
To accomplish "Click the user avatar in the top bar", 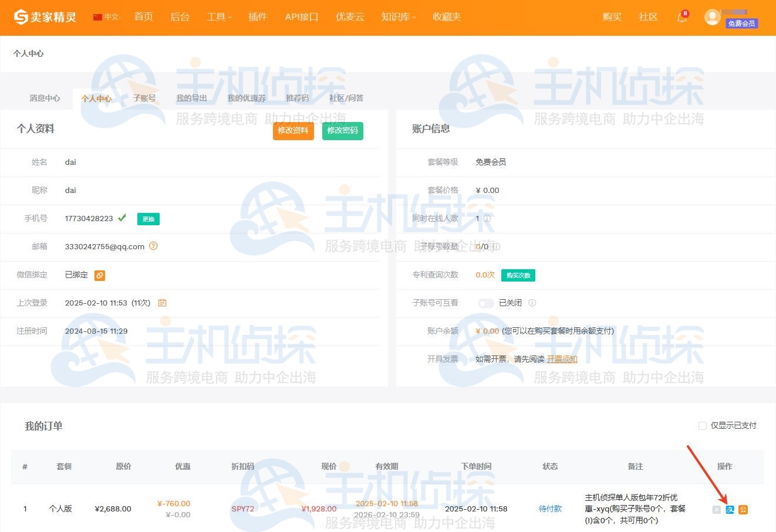I will tap(712, 17).
